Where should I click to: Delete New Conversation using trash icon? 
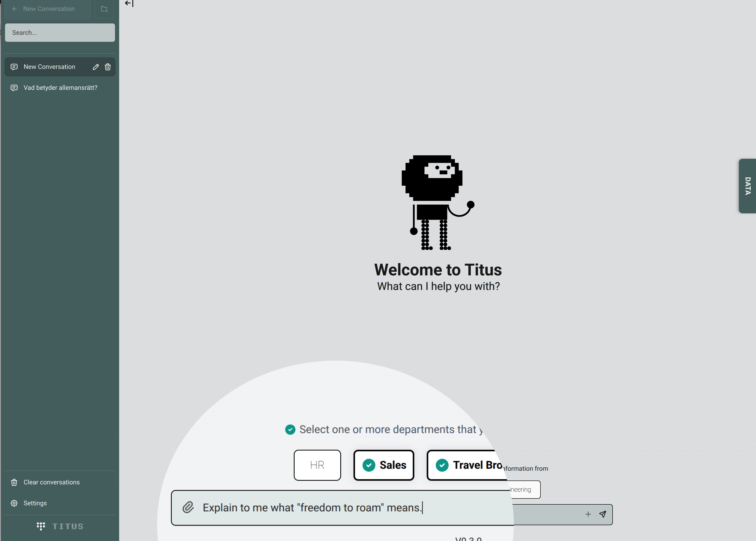point(108,67)
